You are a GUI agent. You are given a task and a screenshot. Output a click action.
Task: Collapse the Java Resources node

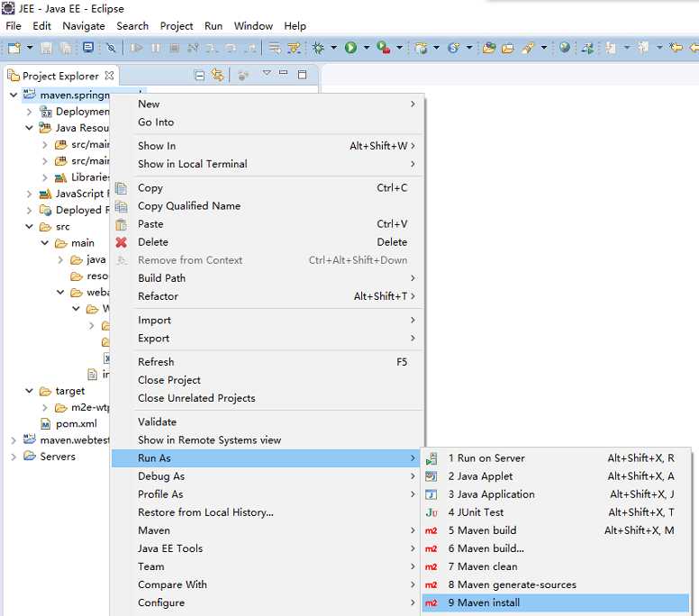pyautogui.click(x=29, y=128)
